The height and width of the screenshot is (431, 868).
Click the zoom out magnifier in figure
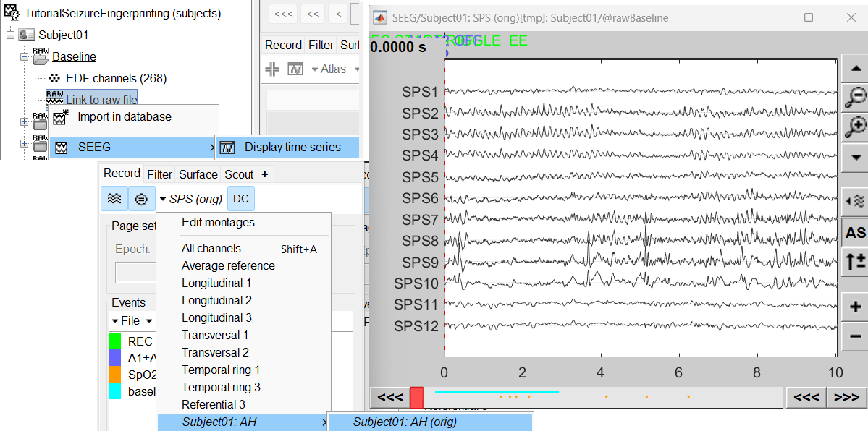tap(856, 97)
